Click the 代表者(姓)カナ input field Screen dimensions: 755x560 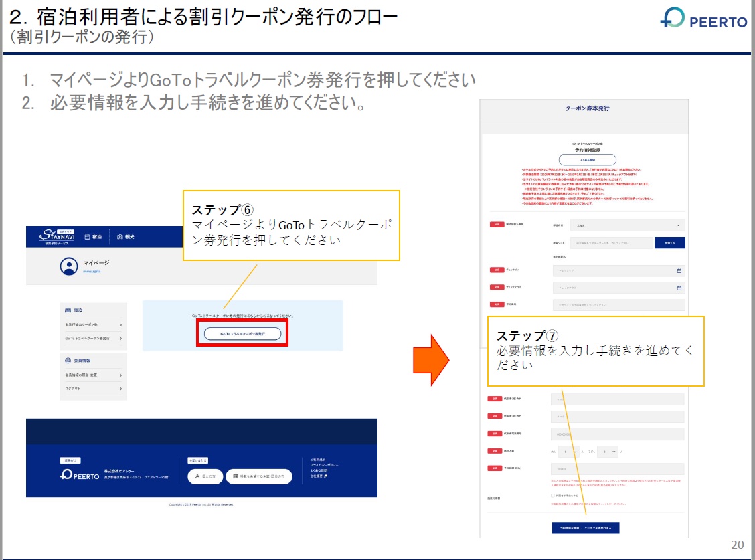(x=617, y=399)
